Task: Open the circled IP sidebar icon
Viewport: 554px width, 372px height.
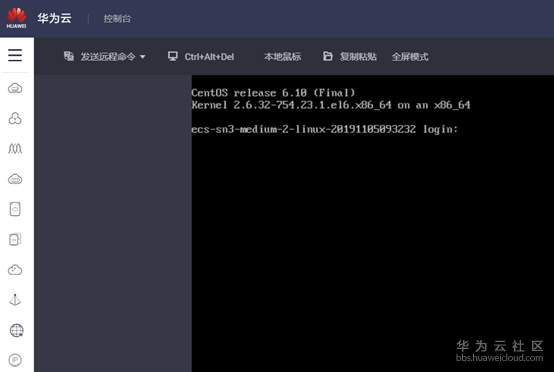Action: click(x=15, y=360)
